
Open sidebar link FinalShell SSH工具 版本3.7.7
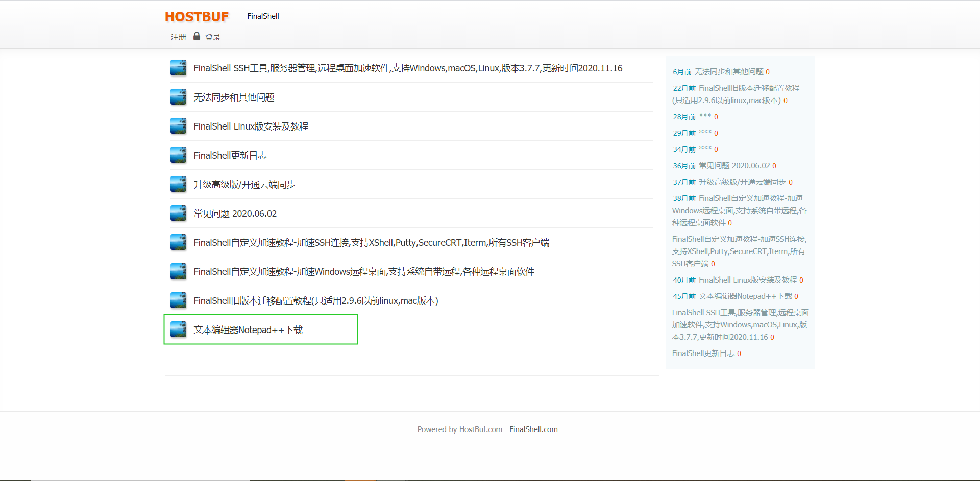[740, 325]
